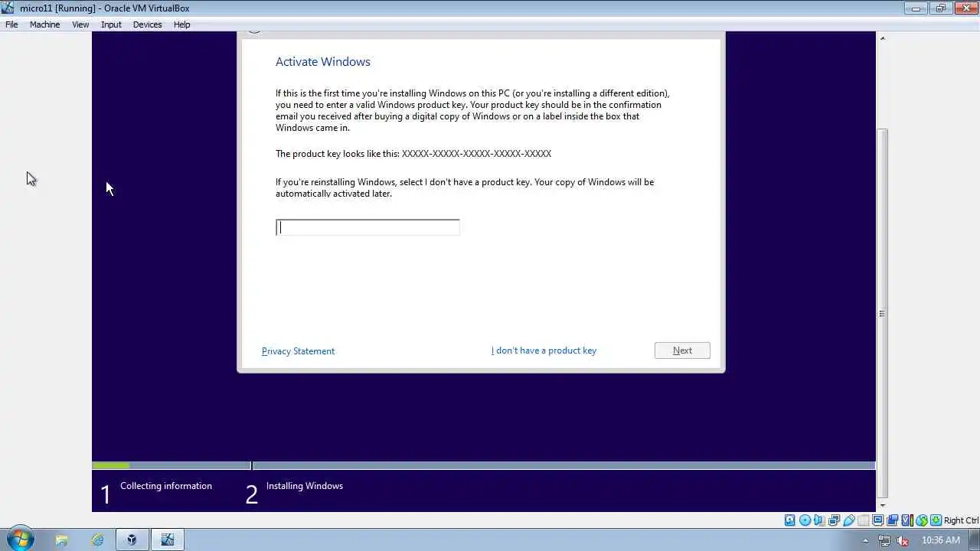Image resolution: width=980 pixels, height=551 pixels.
Task: Click the sample key text XXXXX-XXXXX-XXXXX-XXXXX-XXXXX
Action: (x=476, y=154)
